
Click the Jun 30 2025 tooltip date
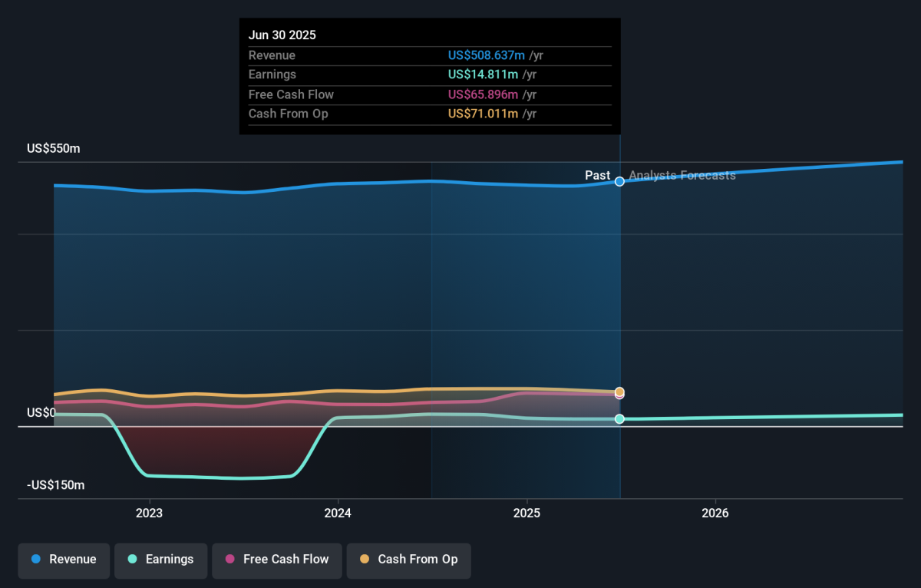click(x=282, y=35)
